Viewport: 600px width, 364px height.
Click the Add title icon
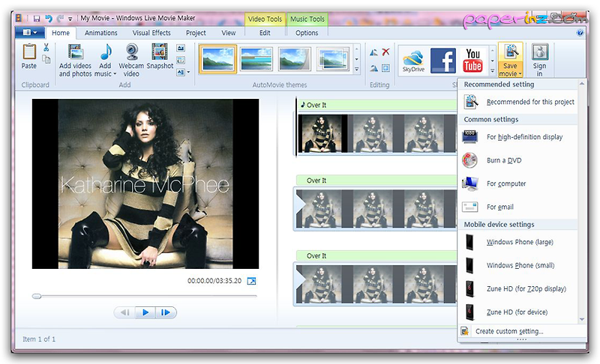point(181,48)
